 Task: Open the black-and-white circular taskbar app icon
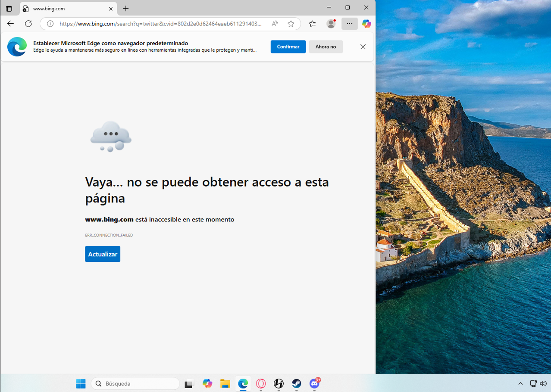tap(279, 383)
